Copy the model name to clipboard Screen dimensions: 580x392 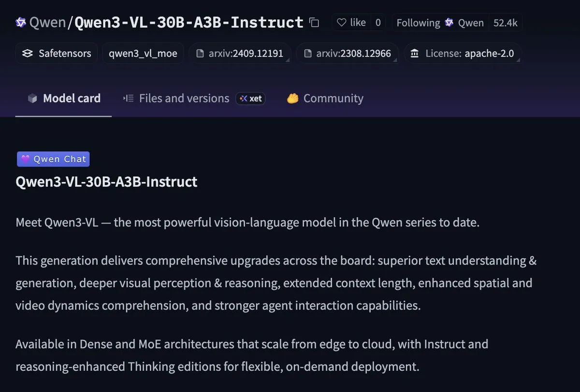[315, 23]
